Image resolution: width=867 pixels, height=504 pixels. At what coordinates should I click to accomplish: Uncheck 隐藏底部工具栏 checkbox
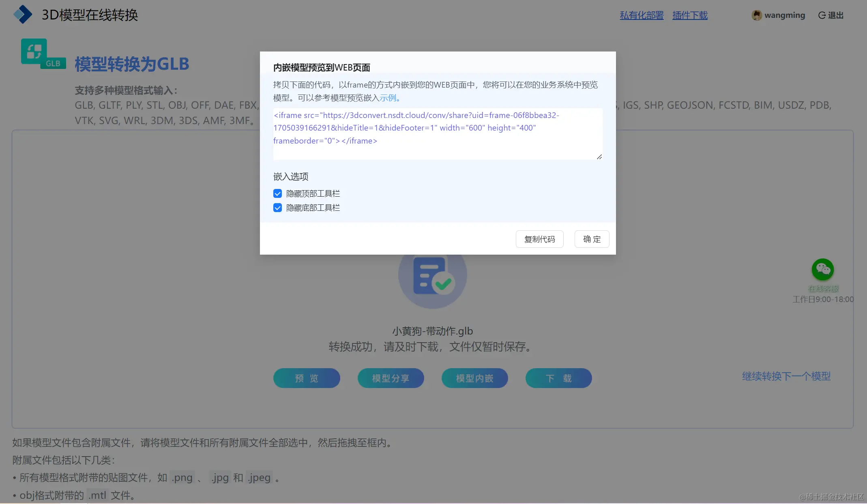pyautogui.click(x=277, y=208)
